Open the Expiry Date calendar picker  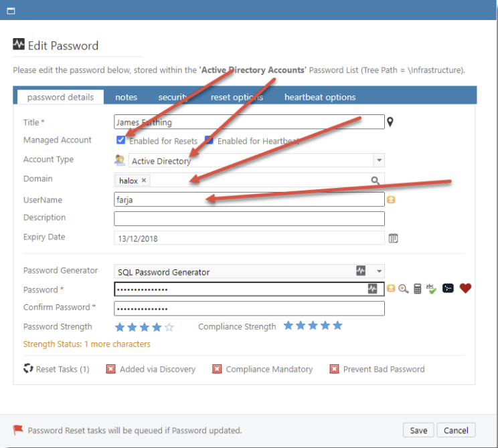click(393, 238)
